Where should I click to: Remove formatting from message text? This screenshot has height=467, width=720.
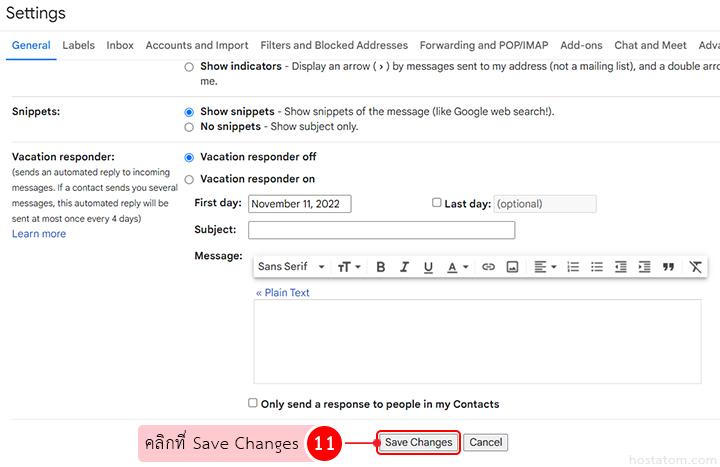(x=696, y=267)
